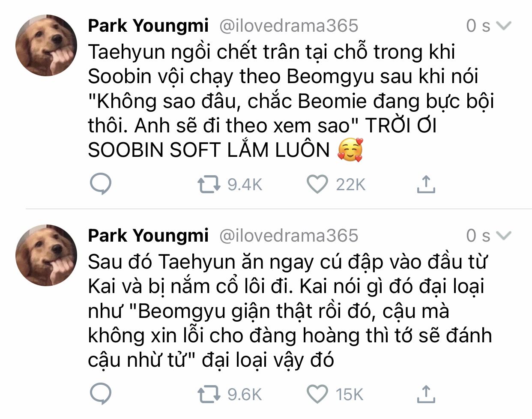This screenshot has width=532, height=419.
Task: Share the second tweet about Kai
Action: (x=426, y=394)
